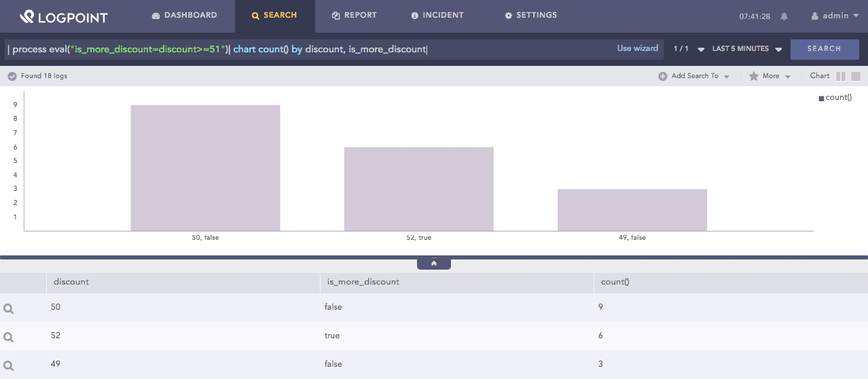The width and height of the screenshot is (868, 379).
Task: Open the Last 5 Minutes time range dropdown
Action: pos(747,49)
